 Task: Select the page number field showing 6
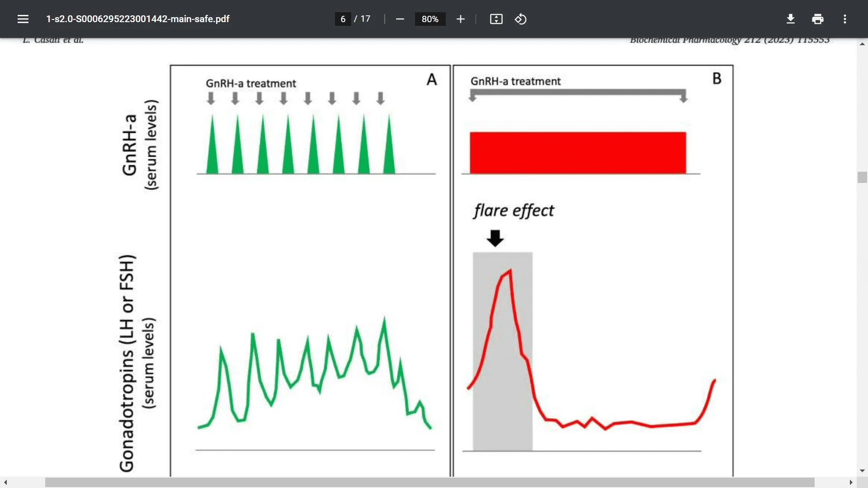pyautogui.click(x=343, y=19)
